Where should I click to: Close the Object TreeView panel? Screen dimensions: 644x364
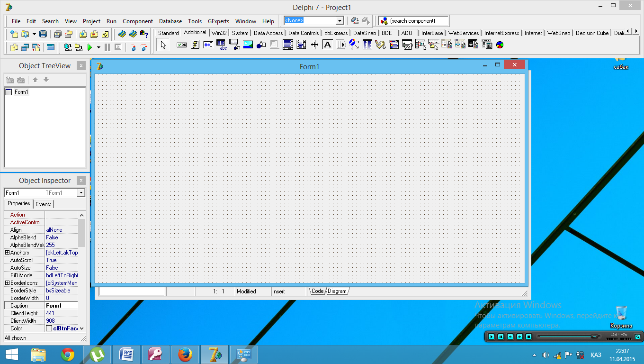click(x=81, y=66)
